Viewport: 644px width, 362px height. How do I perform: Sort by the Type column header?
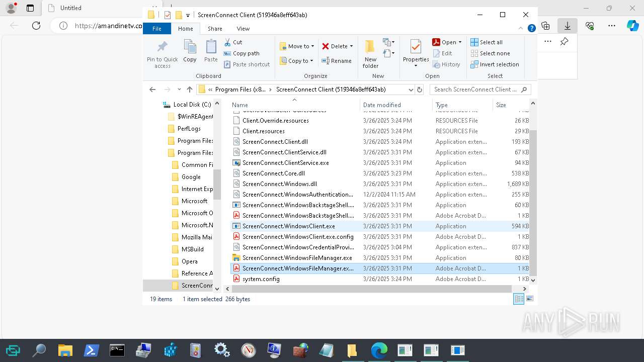pyautogui.click(x=462, y=105)
